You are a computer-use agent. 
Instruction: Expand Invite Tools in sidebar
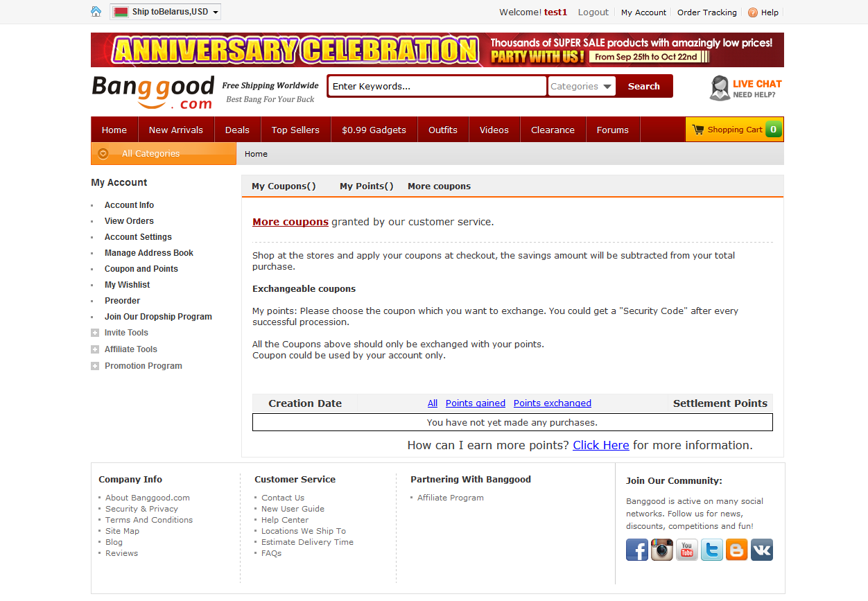click(x=126, y=333)
